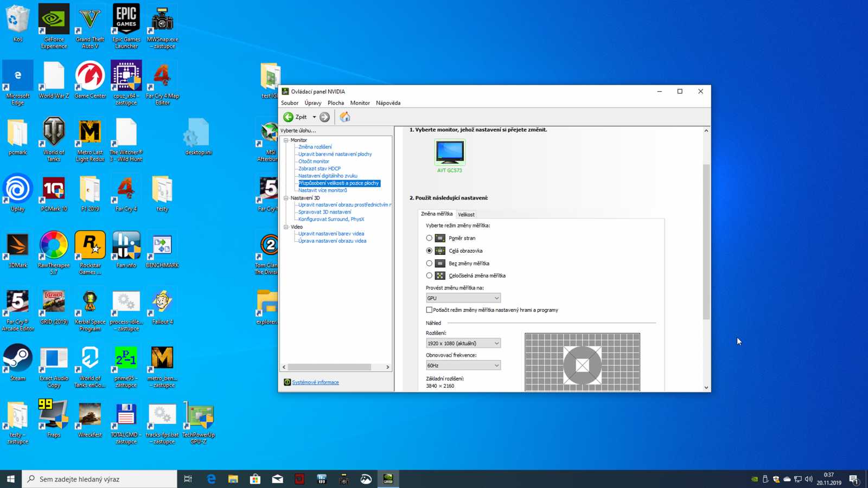Open the Nápověda menu
The width and height of the screenshot is (868, 488).
(388, 103)
